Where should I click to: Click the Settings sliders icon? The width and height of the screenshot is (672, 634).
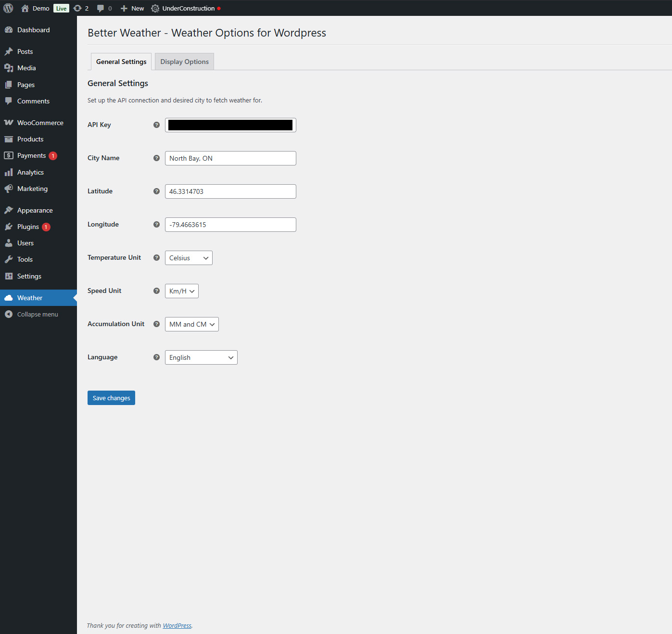click(x=9, y=276)
